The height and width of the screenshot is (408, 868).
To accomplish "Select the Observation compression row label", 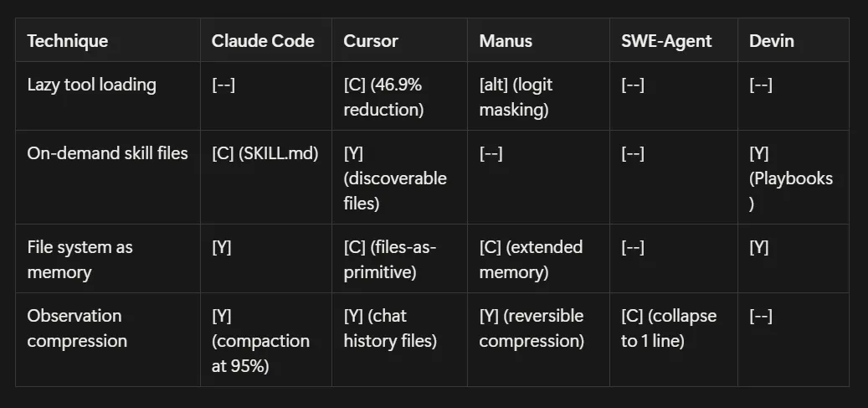I will click(x=77, y=328).
